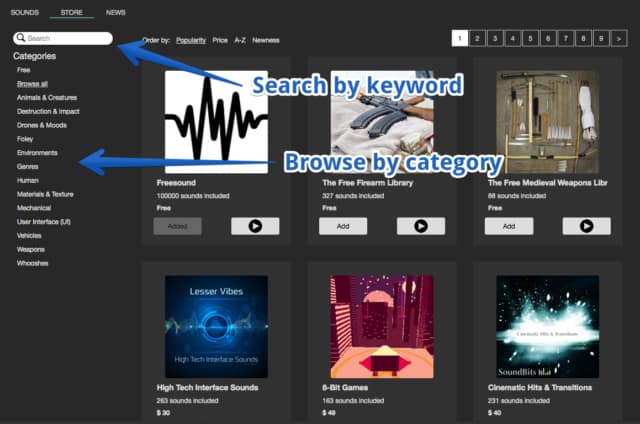This screenshot has height=424, width=640.
Task: Switch to the SOUNDS tab
Action: (x=25, y=12)
